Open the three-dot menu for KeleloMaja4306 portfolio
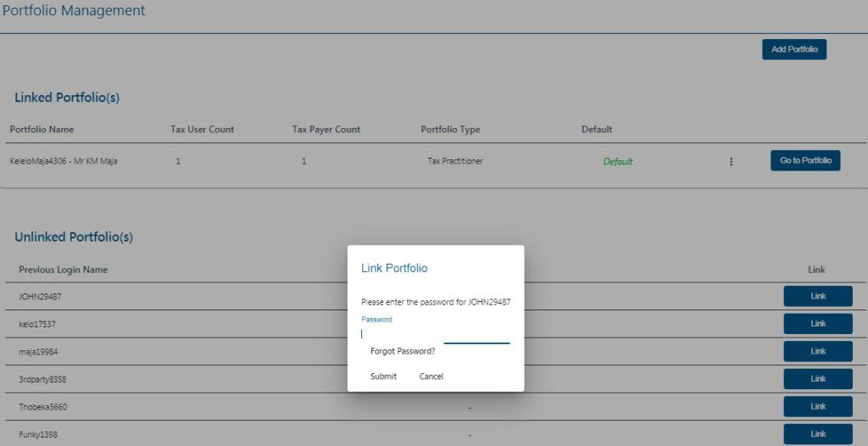 [731, 162]
